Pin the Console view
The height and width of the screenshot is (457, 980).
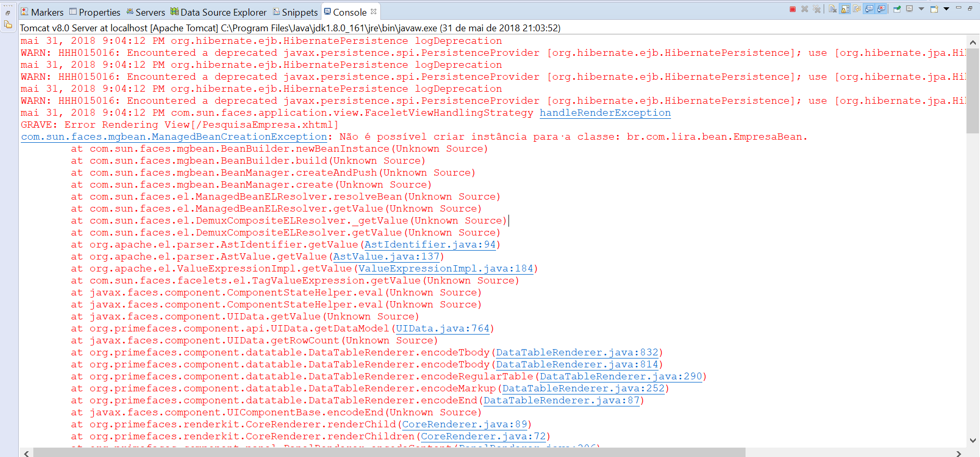coord(897,9)
